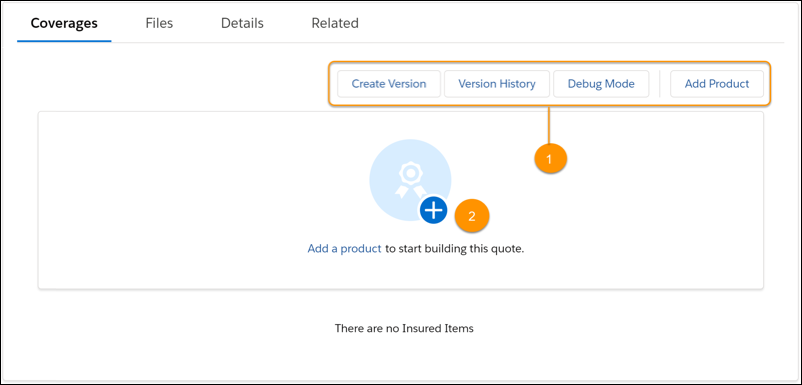Click the Create Version button
Viewport: 802px width, 385px height.
(389, 84)
